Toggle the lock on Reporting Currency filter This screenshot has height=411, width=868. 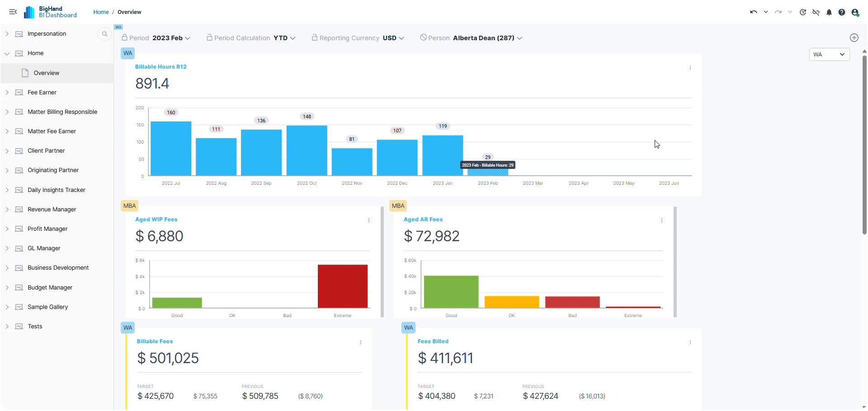click(x=314, y=37)
